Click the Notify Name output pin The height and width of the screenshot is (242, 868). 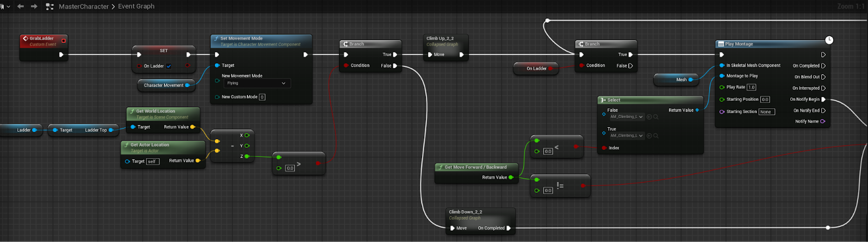coord(822,121)
